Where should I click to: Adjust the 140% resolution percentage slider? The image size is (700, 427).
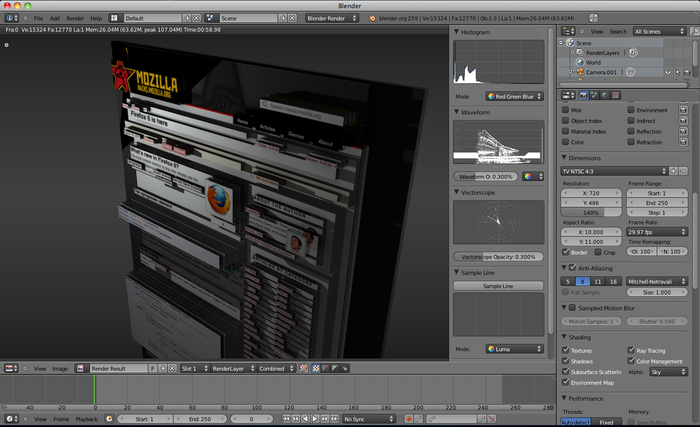[x=591, y=213]
